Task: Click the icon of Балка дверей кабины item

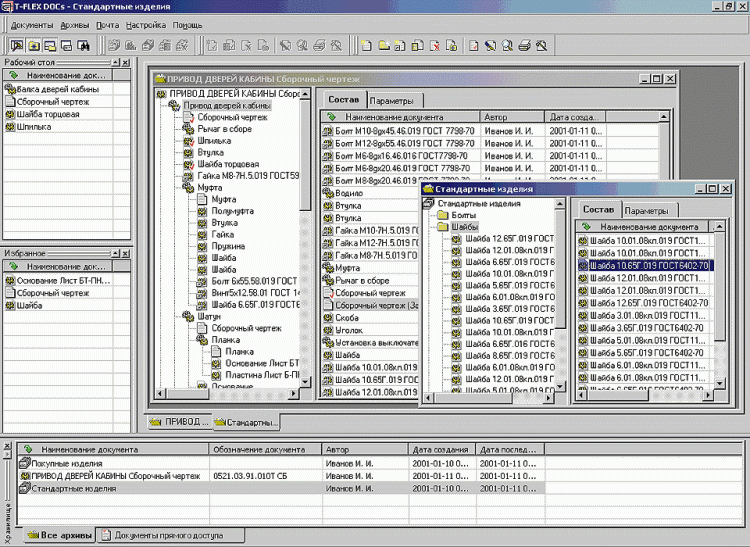Action: [x=10, y=89]
